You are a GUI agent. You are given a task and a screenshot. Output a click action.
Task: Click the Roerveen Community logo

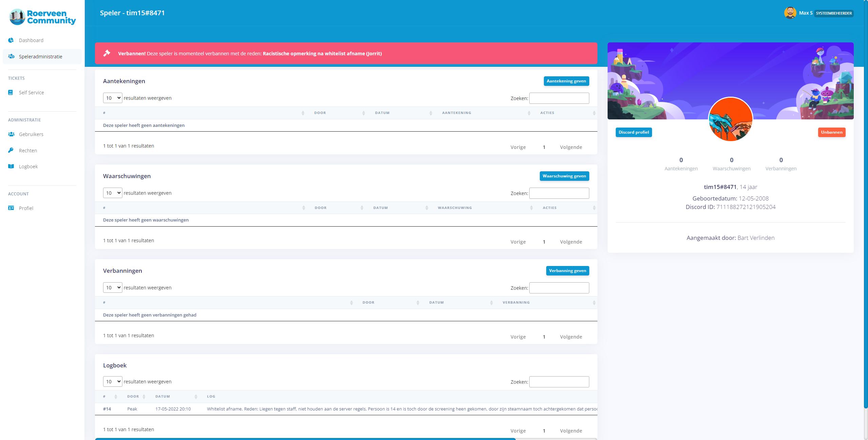click(42, 17)
